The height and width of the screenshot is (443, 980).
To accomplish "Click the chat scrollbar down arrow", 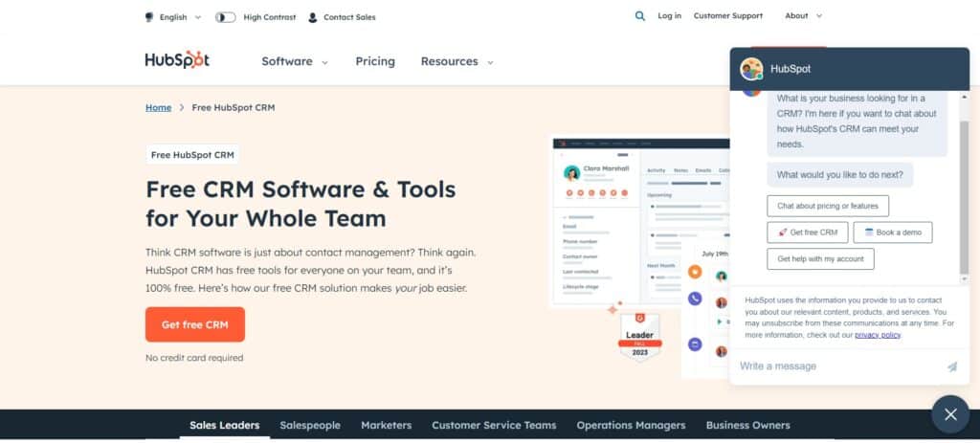I will [x=965, y=278].
